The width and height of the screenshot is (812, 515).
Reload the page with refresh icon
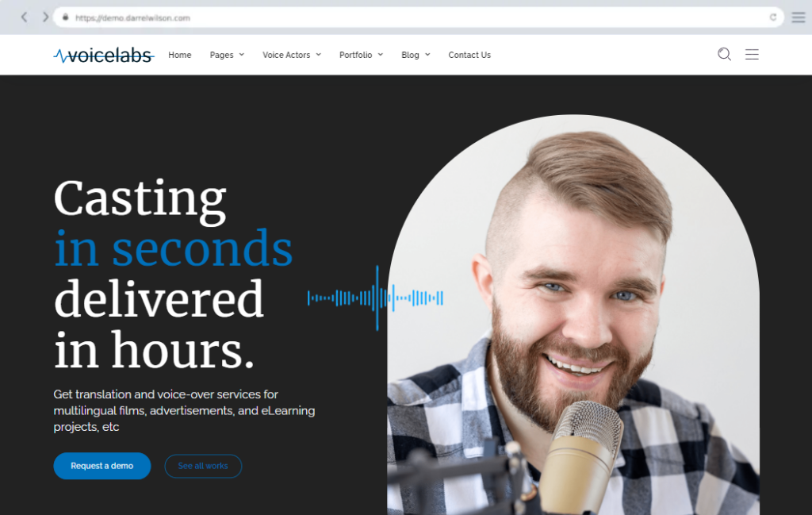pos(772,17)
